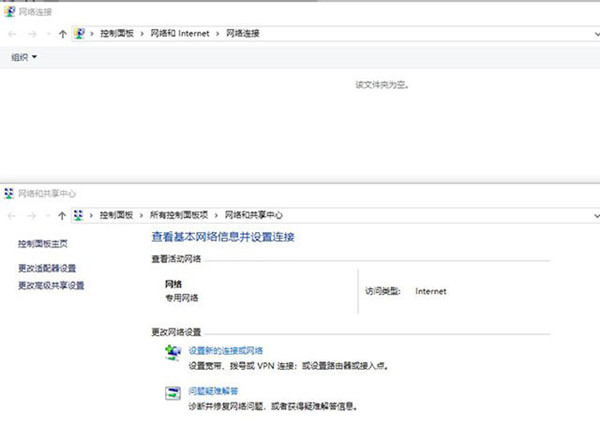
Task: Click the set up new connection icon
Action: click(x=173, y=353)
